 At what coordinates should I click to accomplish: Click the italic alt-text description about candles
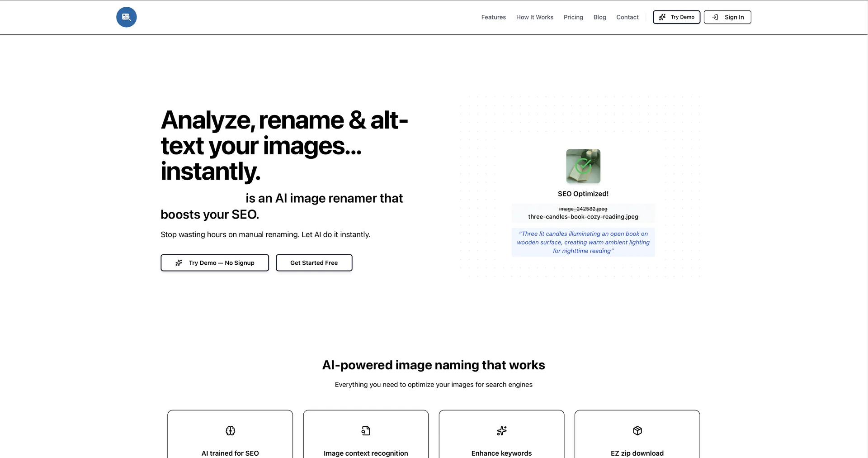coord(583,243)
